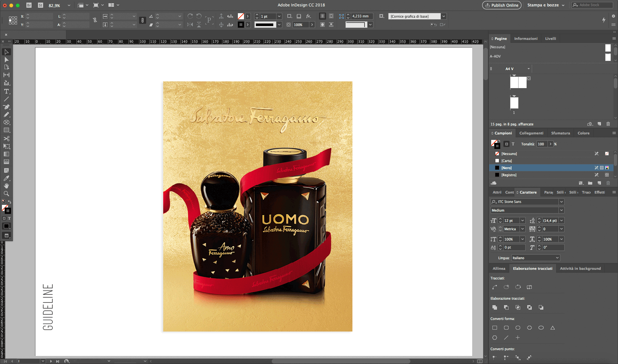Image resolution: width=618 pixels, height=364 pixels.
Task: Select the Direct Selection tool
Action: 6,60
